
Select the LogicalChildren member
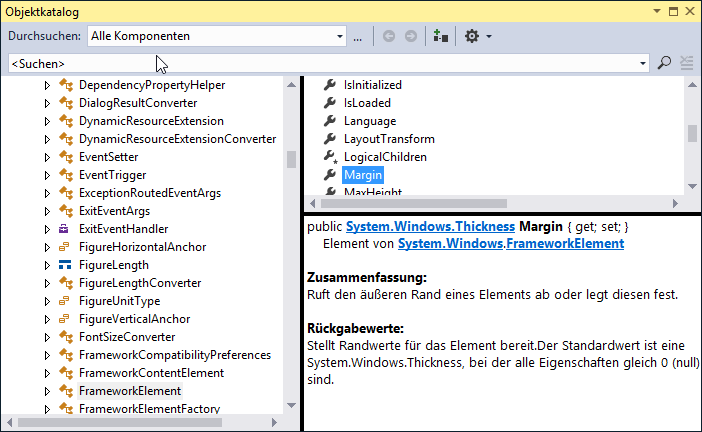(x=385, y=157)
